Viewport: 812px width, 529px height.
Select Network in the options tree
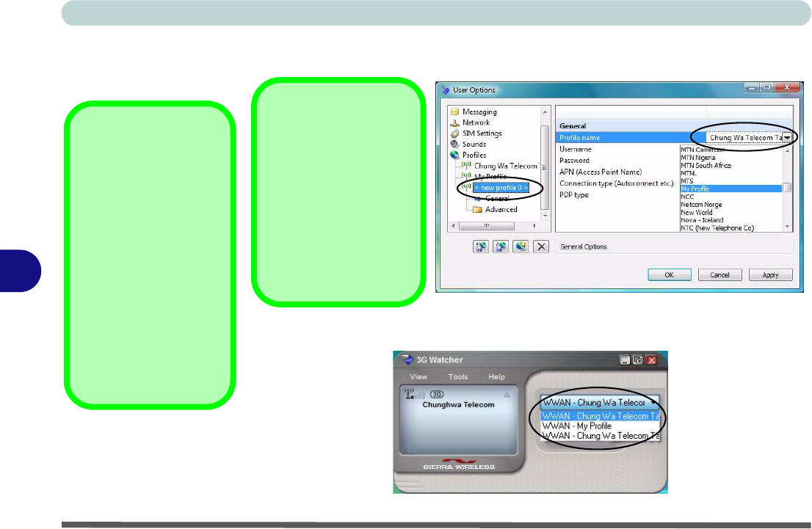coord(476,123)
